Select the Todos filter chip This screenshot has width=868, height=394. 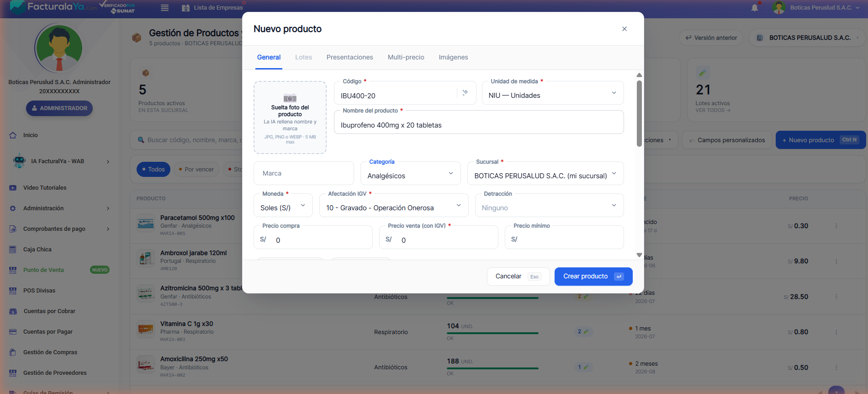click(153, 169)
